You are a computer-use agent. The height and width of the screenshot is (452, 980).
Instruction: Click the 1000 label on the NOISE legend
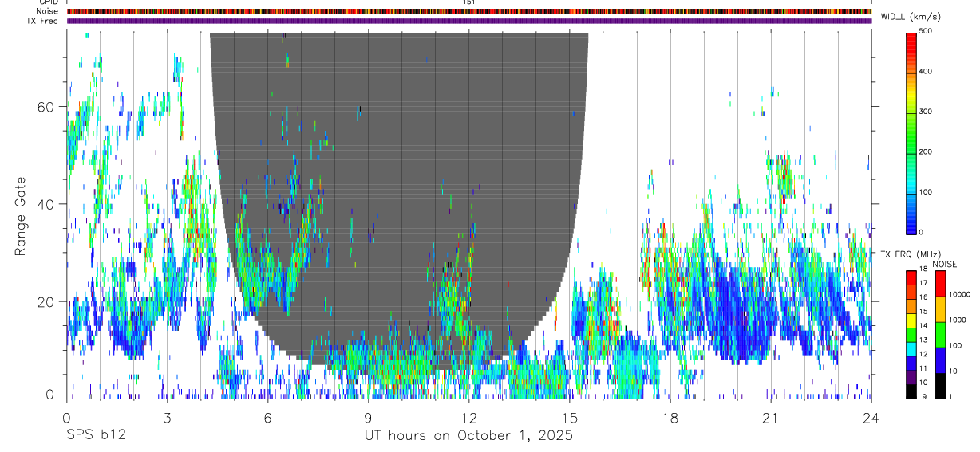pos(957,320)
